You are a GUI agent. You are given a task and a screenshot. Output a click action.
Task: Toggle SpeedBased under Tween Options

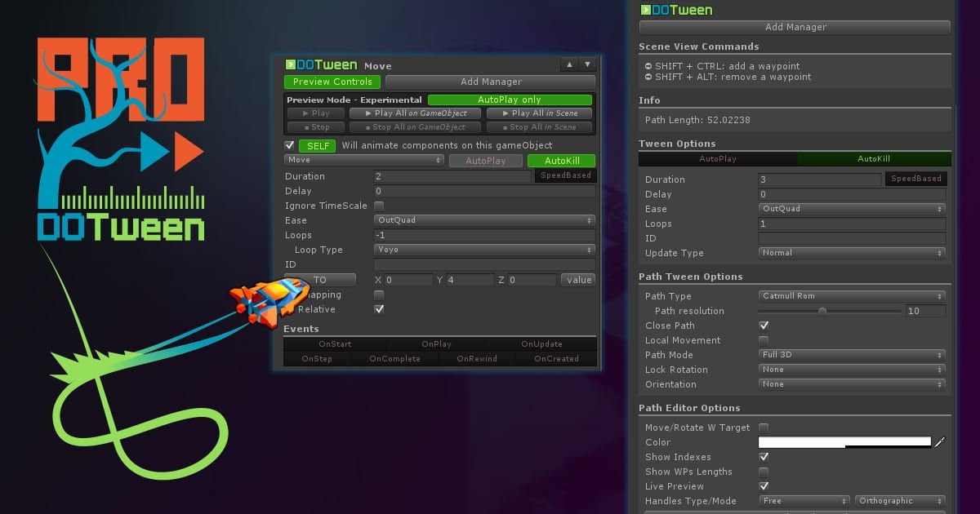click(915, 179)
